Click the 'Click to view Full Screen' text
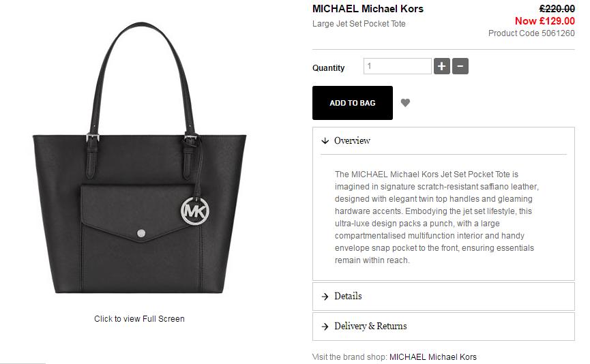This screenshot has height=364, width=590. 139,319
